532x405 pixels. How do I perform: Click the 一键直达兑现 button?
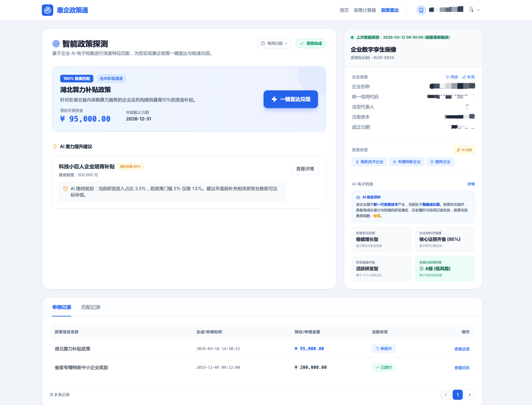291,99
